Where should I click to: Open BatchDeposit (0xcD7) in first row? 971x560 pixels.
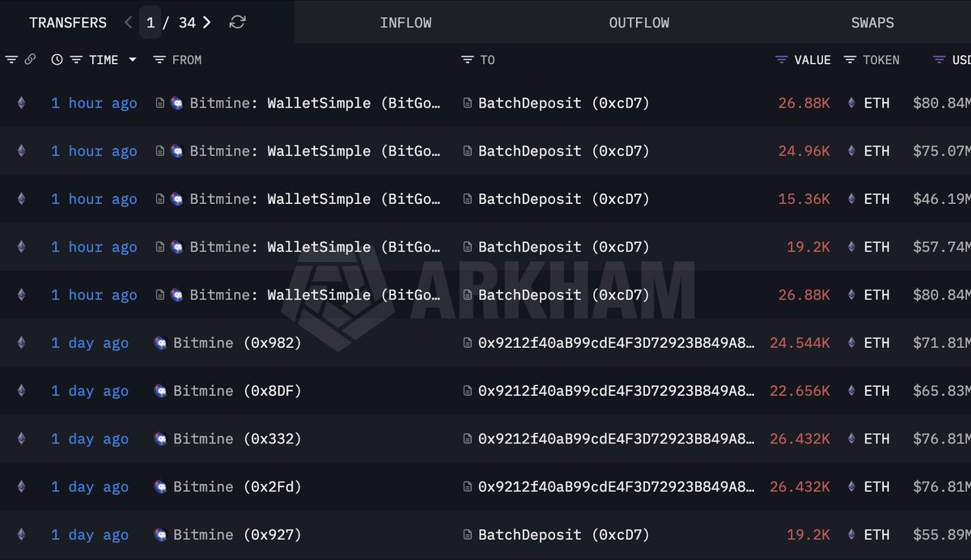[x=563, y=104]
